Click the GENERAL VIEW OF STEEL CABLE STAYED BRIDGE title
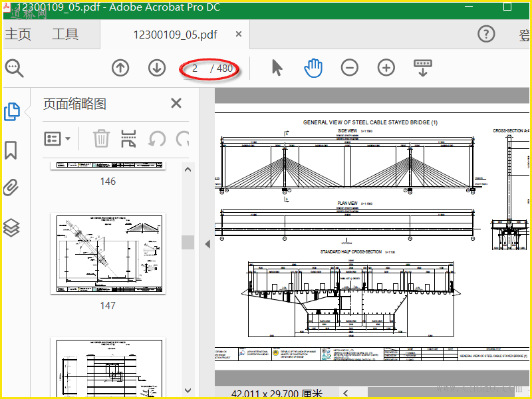Screen dimensions: 532x399 [x=370, y=122]
